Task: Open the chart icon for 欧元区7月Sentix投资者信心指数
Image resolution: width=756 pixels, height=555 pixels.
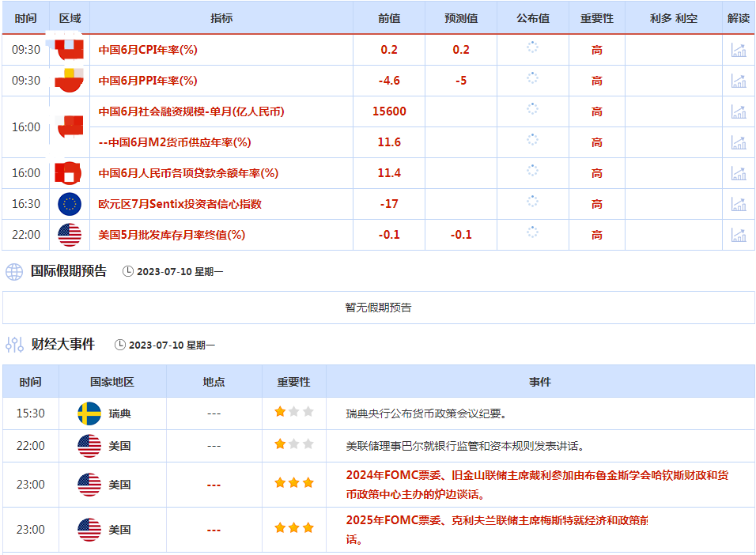Action: pyautogui.click(x=739, y=204)
